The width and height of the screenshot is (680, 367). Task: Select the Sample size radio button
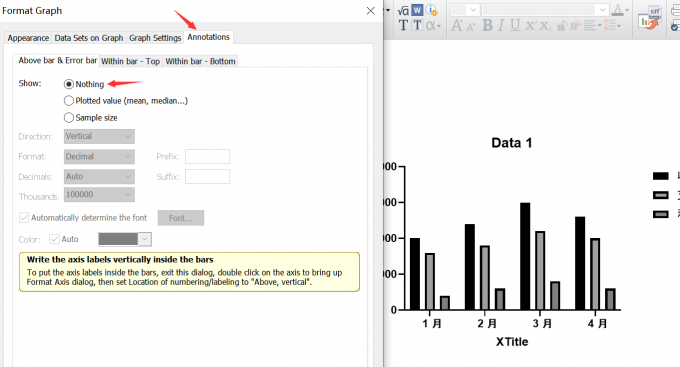(x=69, y=118)
